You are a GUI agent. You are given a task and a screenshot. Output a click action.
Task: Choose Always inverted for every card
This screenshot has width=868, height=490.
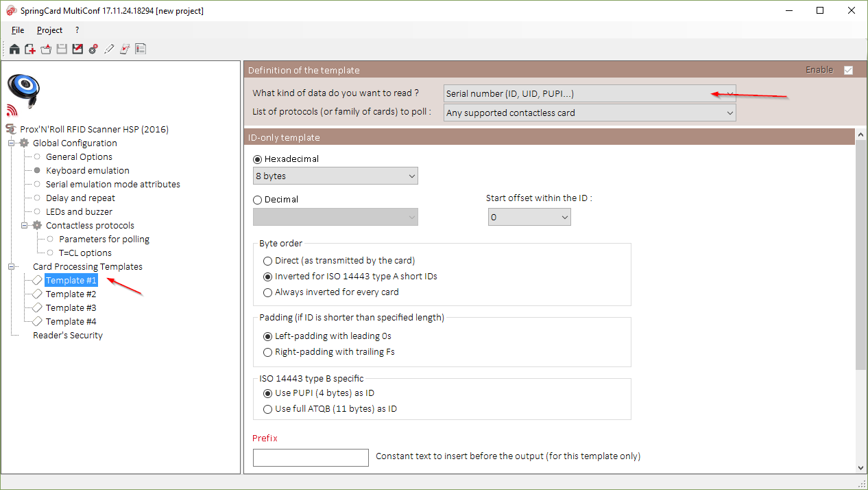pyautogui.click(x=268, y=292)
